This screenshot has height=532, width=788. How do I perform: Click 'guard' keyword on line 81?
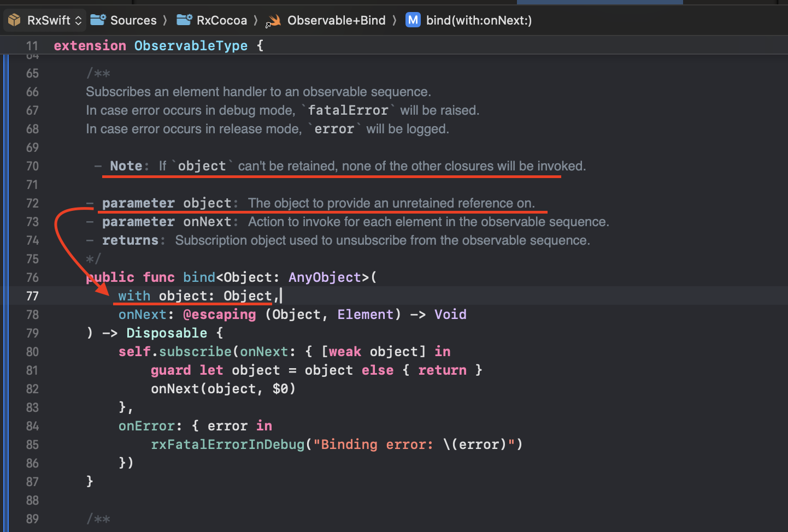[x=170, y=370]
